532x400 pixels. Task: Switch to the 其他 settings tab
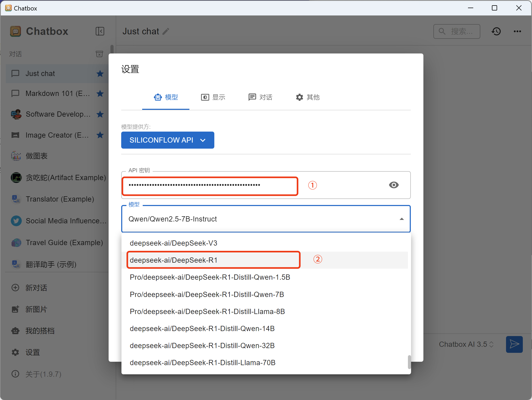[307, 97]
